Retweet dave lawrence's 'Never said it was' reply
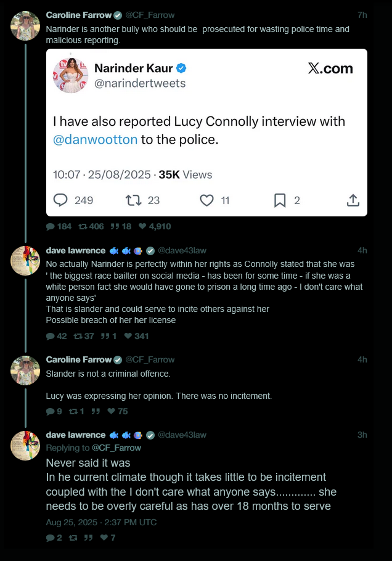The image size is (392, 561). [x=73, y=538]
